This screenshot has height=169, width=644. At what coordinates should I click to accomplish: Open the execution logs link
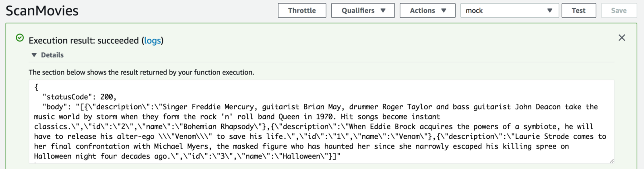tap(153, 41)
